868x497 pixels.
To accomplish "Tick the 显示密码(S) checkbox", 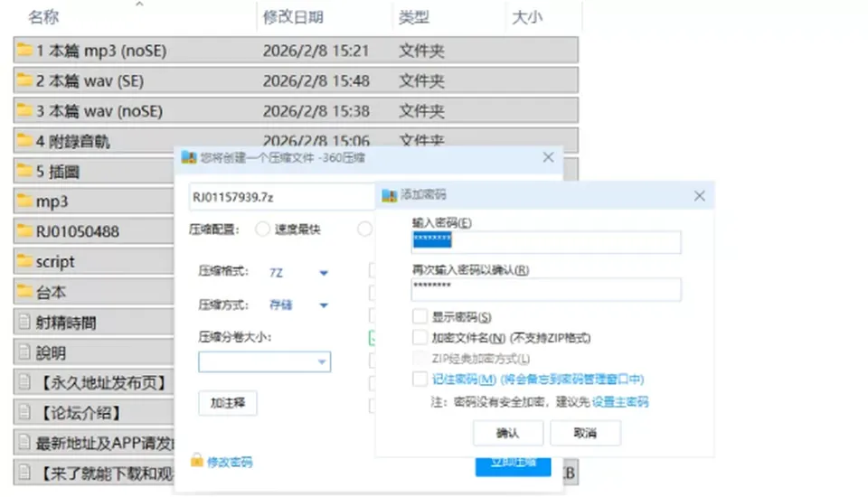I will click(420, 316).
